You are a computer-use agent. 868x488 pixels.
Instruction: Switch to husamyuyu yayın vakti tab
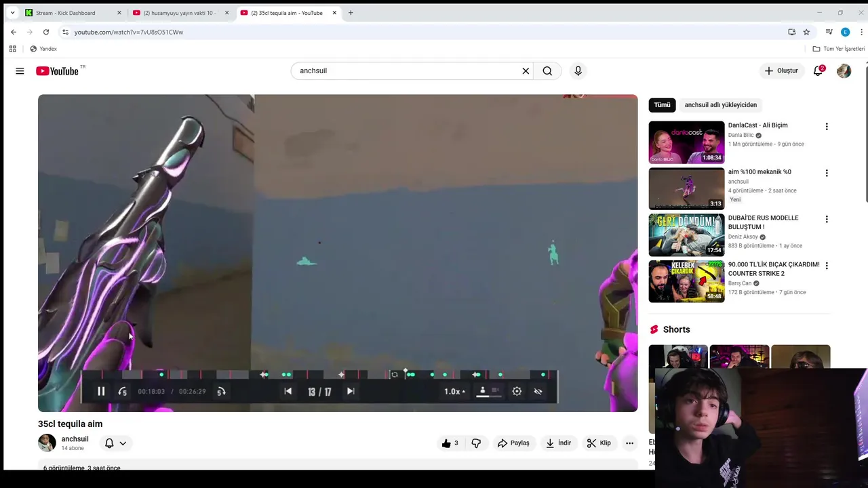pyautogui.click(x=179, y=13)
